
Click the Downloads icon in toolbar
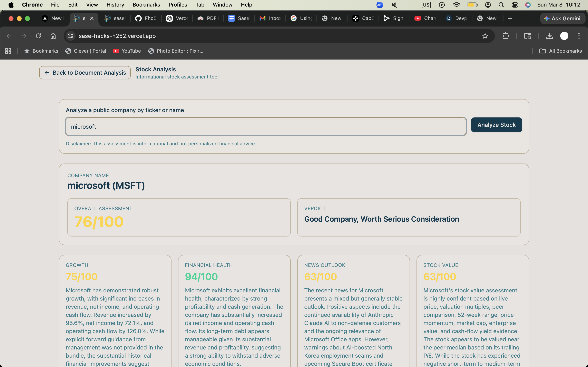tap(549, 36)
